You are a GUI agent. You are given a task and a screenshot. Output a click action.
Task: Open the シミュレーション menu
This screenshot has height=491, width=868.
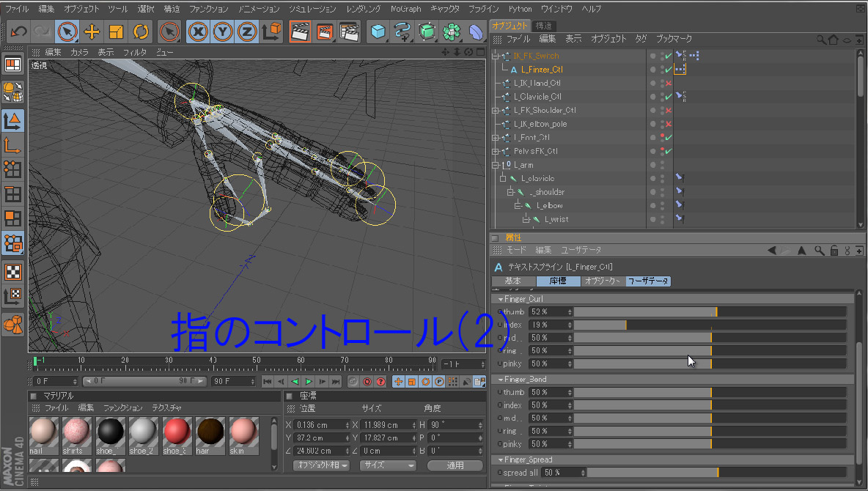point(312,9)
